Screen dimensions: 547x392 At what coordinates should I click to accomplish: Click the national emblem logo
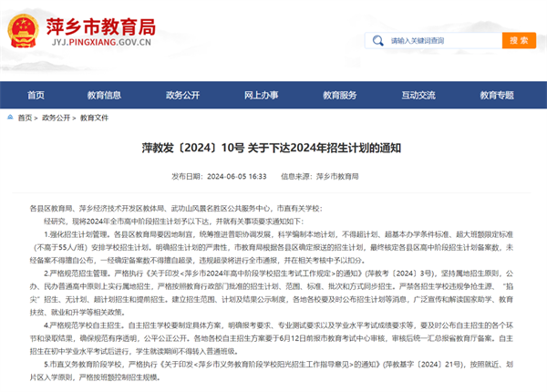coord(23,31)
